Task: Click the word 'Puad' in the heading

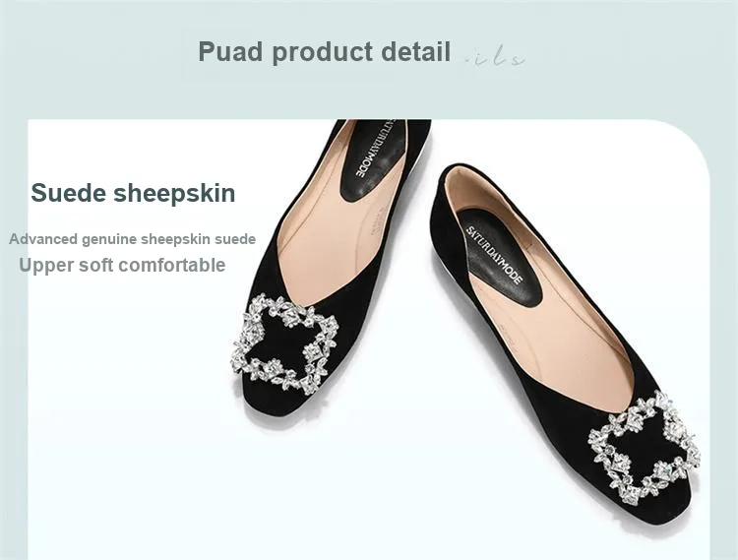Action: [x=230, y=51]
